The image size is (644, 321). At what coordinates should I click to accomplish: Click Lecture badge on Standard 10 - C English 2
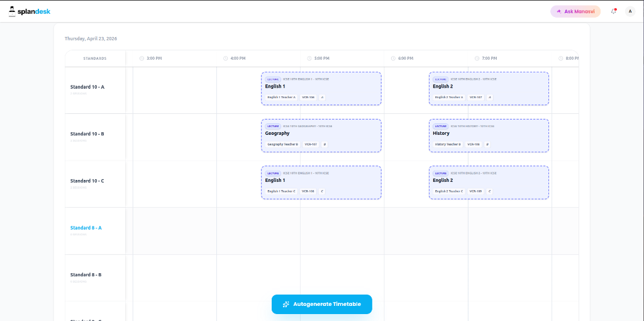[440, 173]
